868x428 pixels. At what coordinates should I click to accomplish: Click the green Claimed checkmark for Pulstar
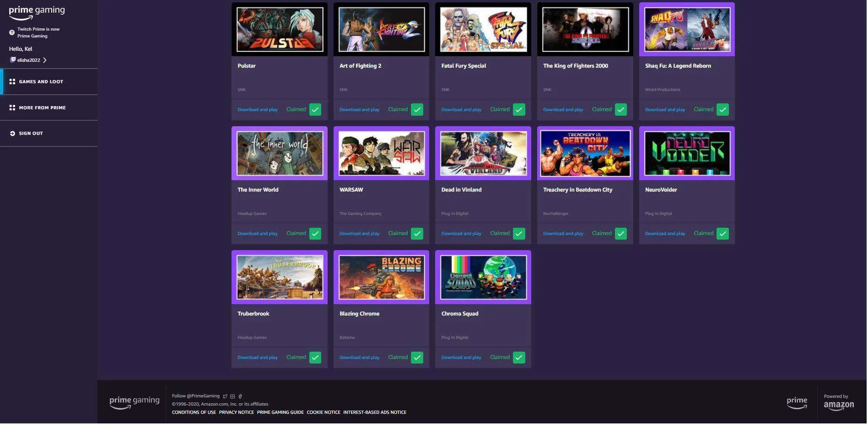point(315,110)
